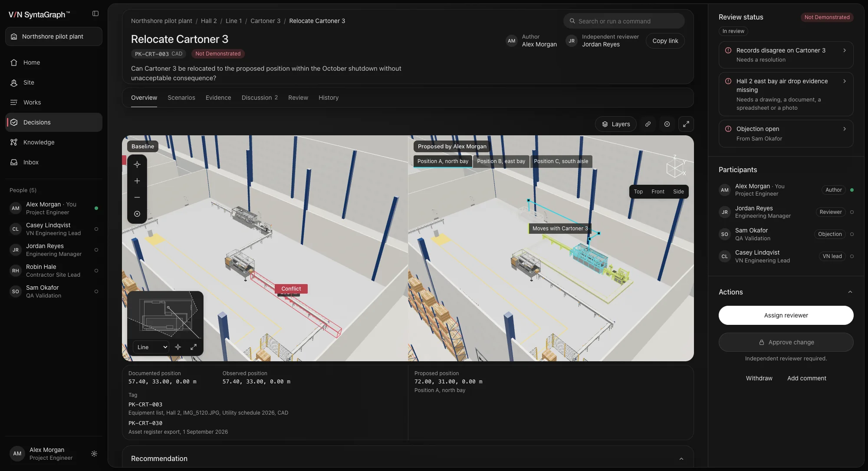
Task: Open Home in sidebar
Action: tap(54, 62)
